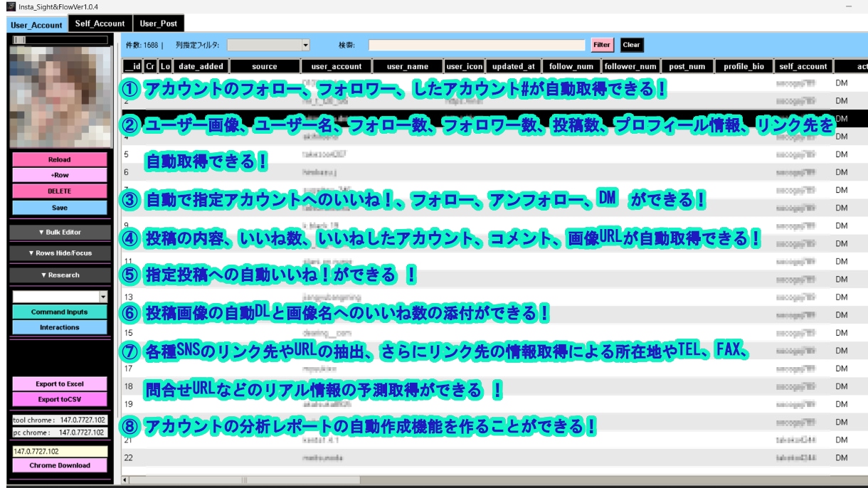This screenshot has height=488, width=868.
Task: Click the user_name column header
Action: (408, 66)
